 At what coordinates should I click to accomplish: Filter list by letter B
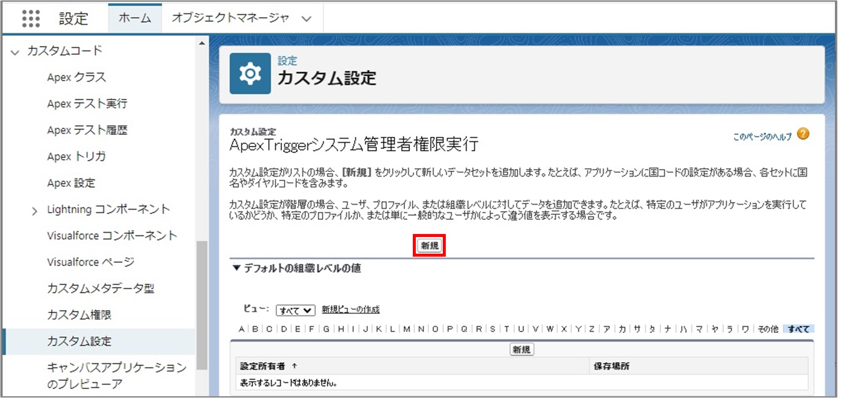pyautogui.click(x=255, y=329)
